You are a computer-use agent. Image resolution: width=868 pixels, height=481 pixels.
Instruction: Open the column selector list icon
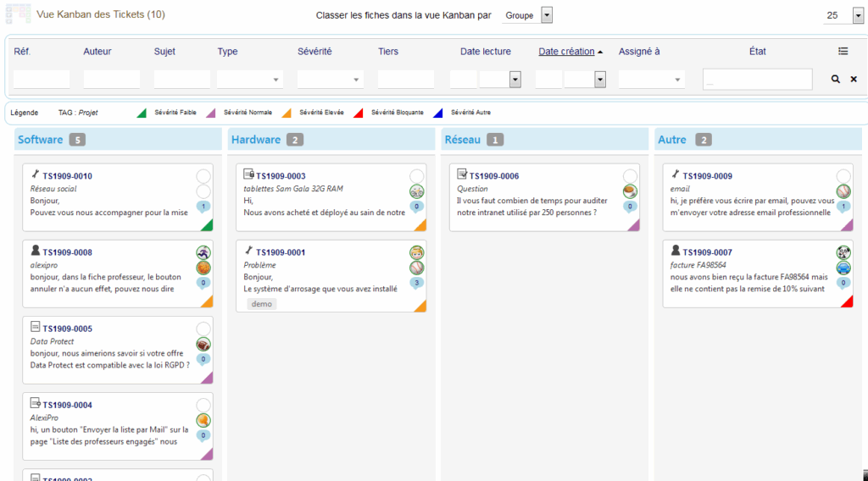pos(843,51)
